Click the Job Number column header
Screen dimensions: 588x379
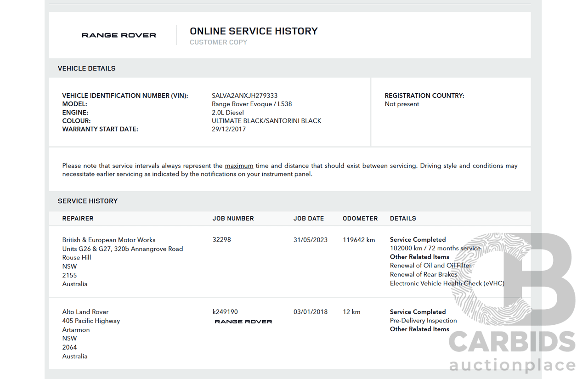click(233, 219)
